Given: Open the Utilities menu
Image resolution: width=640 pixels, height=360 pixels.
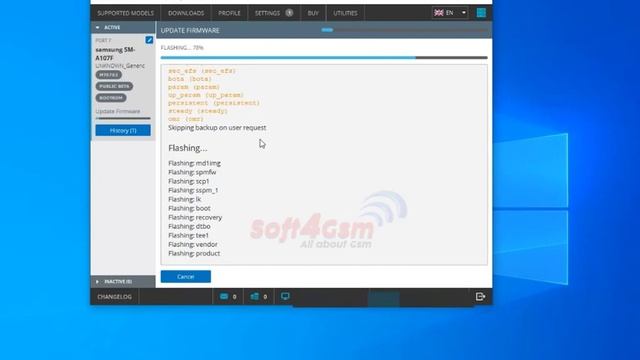Looking at the screenshot, I should click(x=345, y=13).
